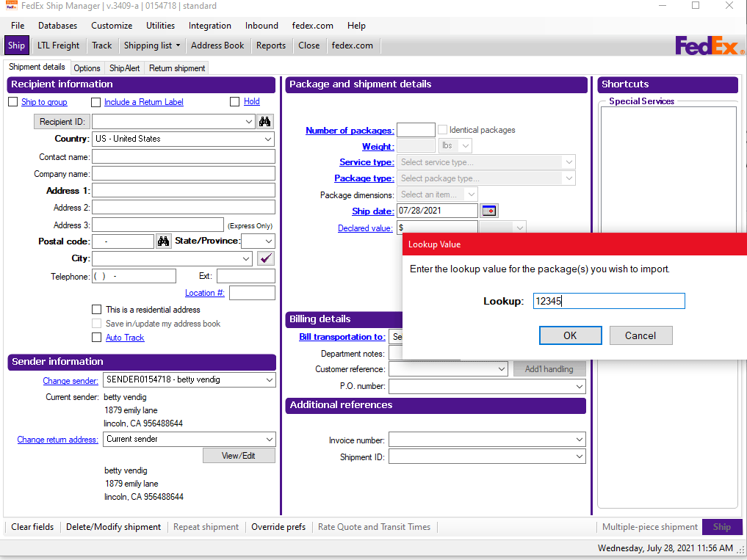Expand the Invoice number dropdown
Image resolution: width=747 pixels, height=560 pixels.
point(580,440)
